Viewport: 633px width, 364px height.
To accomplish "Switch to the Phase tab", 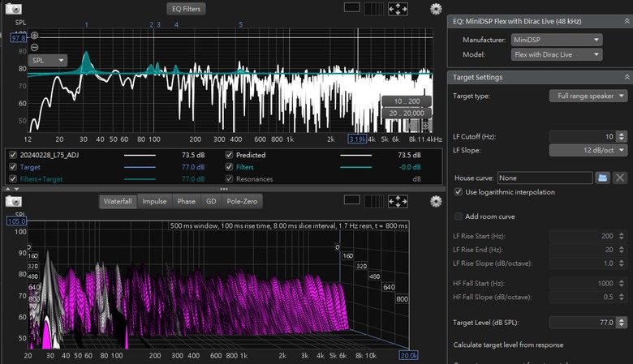I will point(186,201).
